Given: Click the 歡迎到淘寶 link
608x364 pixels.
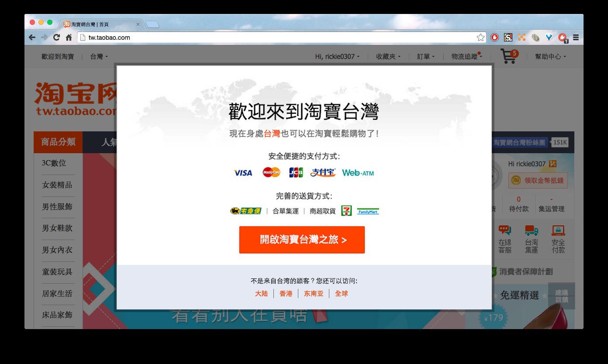Looking at the screenshot, I should click(58, 57).
